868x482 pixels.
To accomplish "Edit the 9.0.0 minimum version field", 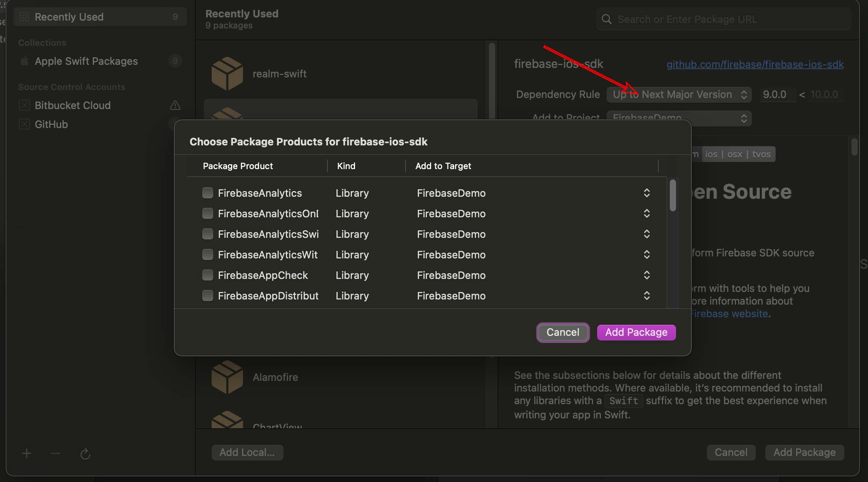I will pos(778,94).
